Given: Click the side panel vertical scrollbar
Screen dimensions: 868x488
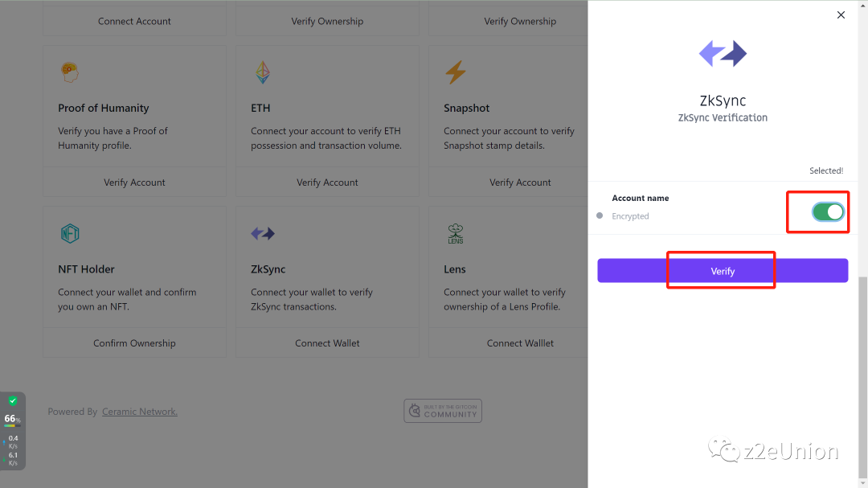Looking at the screenshot, I should [863, 378].
